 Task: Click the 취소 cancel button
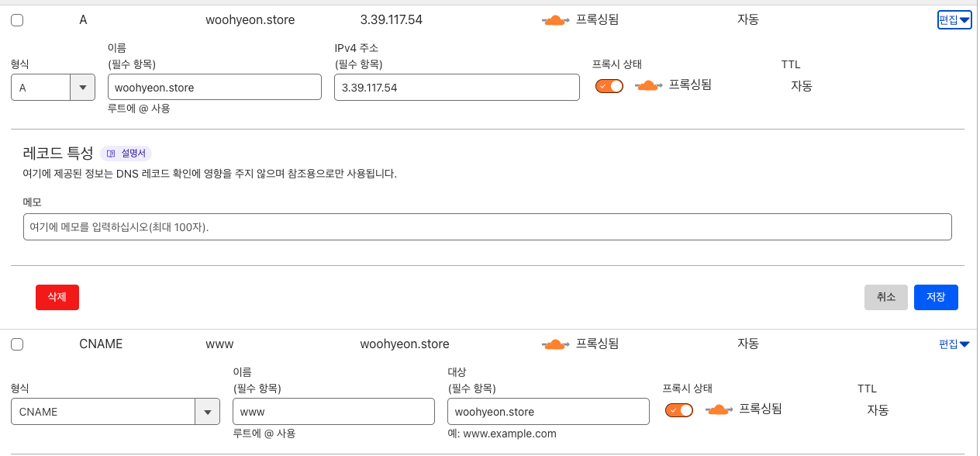886,297
